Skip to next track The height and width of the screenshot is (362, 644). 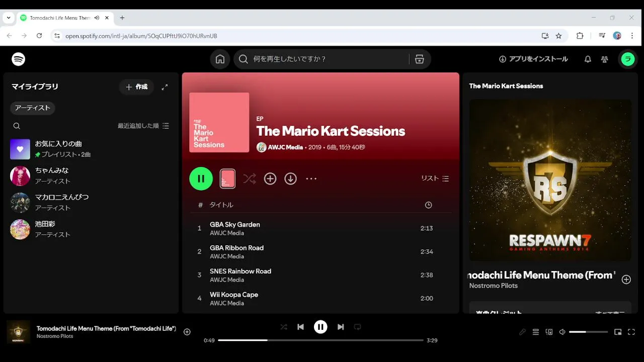341,327
